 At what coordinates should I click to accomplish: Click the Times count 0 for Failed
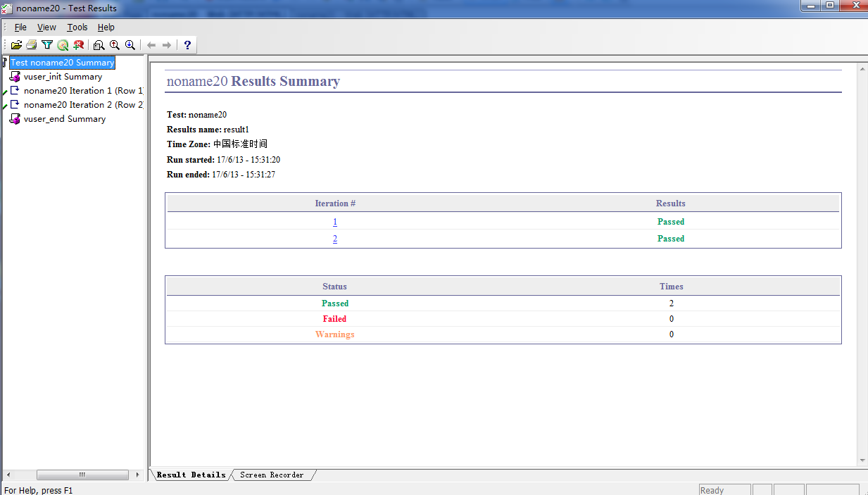[x=672, y=319]
